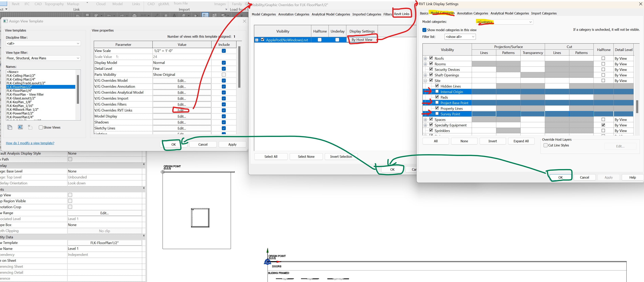This screenshot has height=282, width=644.
Task: Switch to the Annotation Categories tab
Action: pos(473,13)
